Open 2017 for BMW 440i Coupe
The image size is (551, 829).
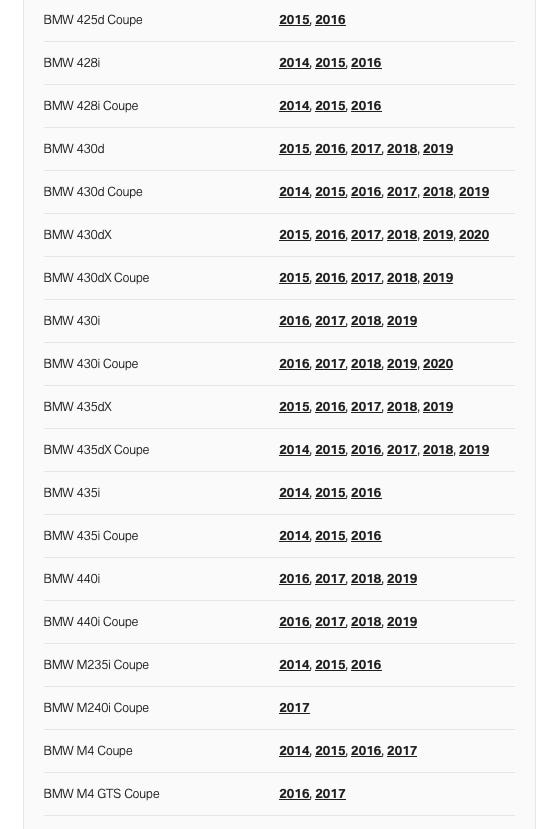330,622
